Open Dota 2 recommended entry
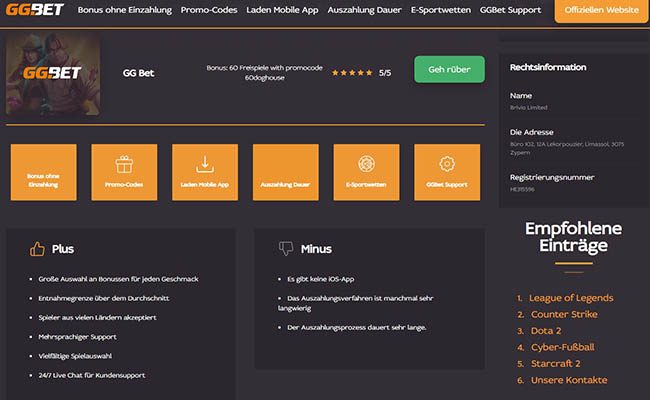This screenshot has height=400, width=650. click(x=546, y=331)
